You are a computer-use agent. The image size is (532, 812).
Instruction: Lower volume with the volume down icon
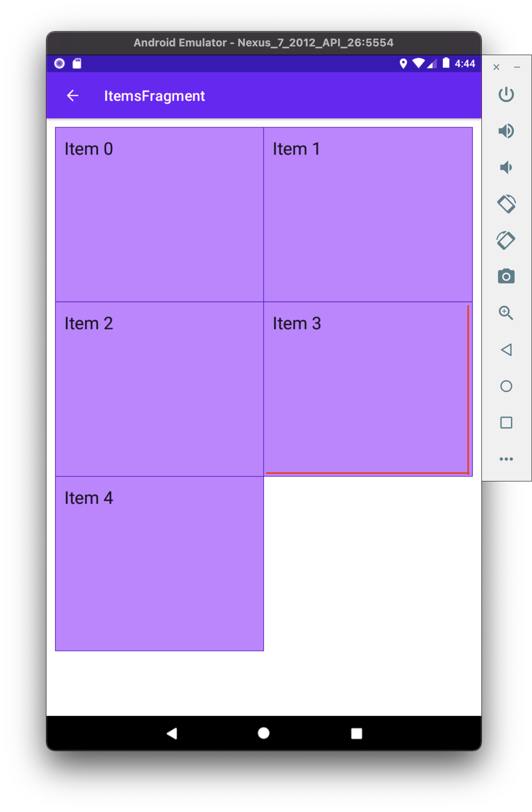[x=506, y=167]
